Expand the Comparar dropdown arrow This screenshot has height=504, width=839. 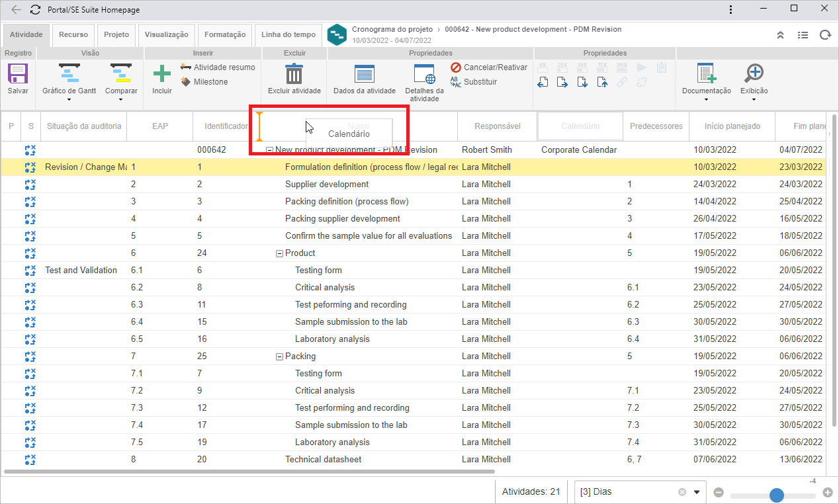pyautogui.click(x=121, y=101)
